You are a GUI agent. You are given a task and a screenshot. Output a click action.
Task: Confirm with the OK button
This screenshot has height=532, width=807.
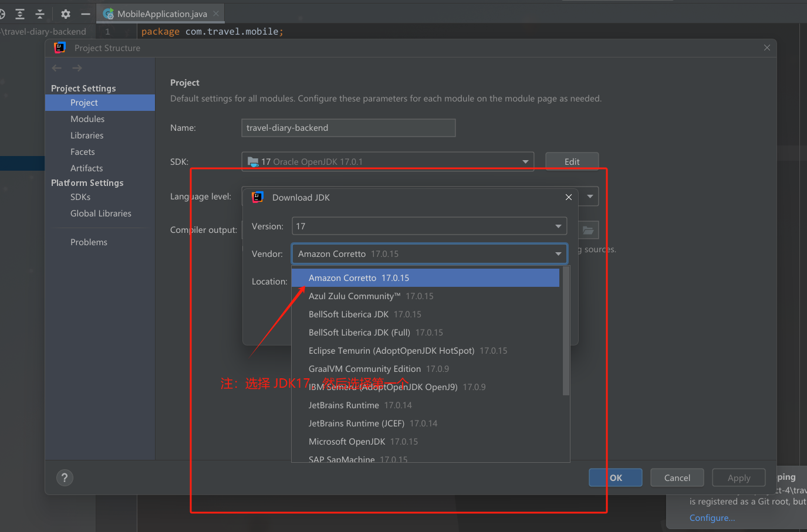(616, 477)
